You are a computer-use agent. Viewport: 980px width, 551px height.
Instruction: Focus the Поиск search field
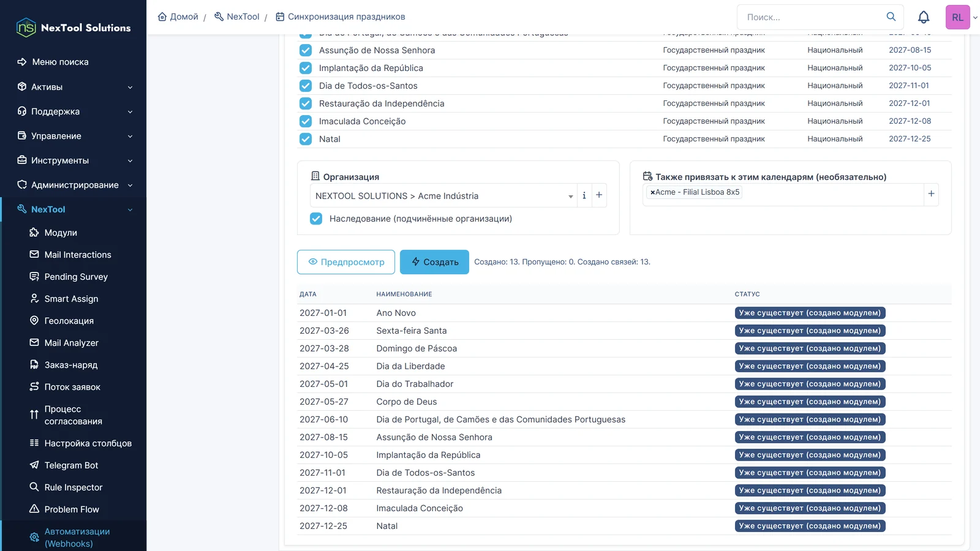pyautogui.click(x=812, y=17)
